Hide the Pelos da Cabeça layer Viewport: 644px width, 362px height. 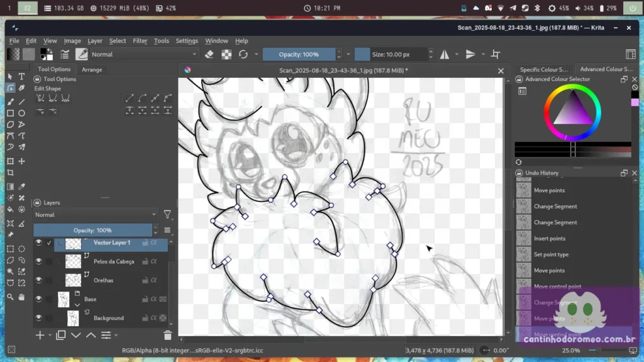point(38,261)
